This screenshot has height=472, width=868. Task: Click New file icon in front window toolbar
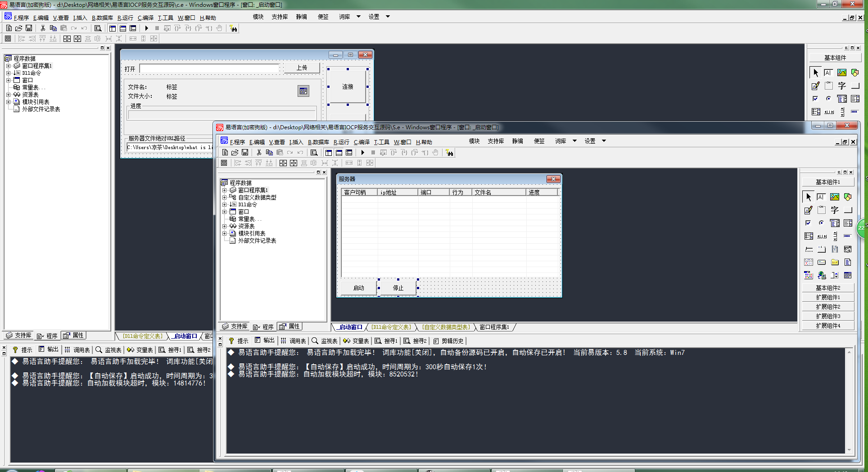[x=225, y=153]
